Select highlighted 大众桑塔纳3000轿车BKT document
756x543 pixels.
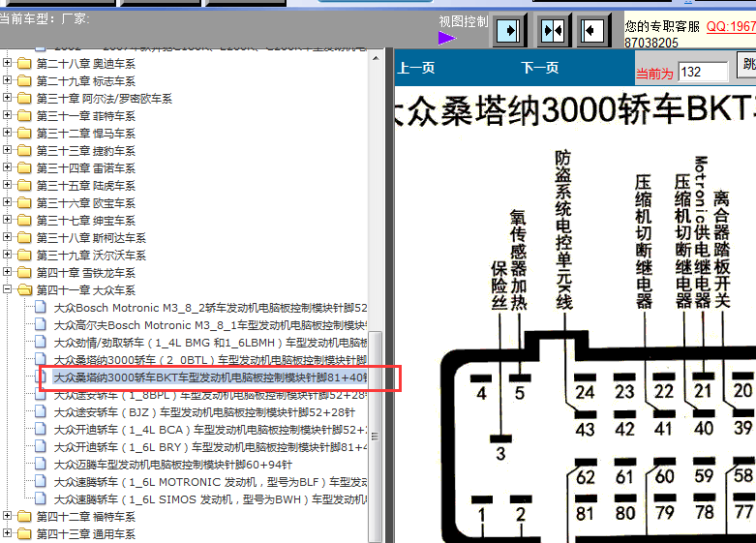pos(210,377)
